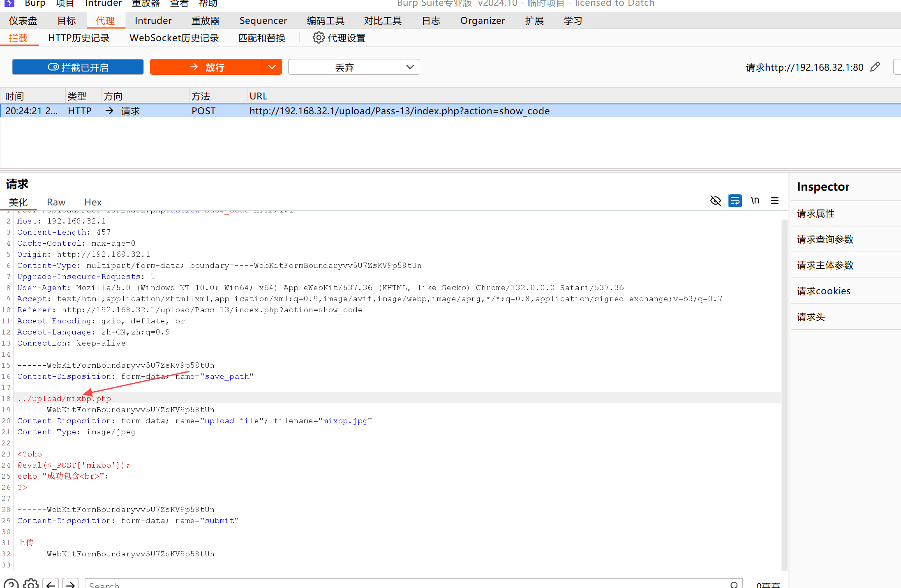Open the request editor hamburger menu

775,201
